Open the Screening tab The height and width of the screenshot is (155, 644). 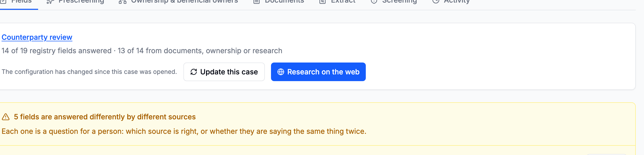click(394, 2)
